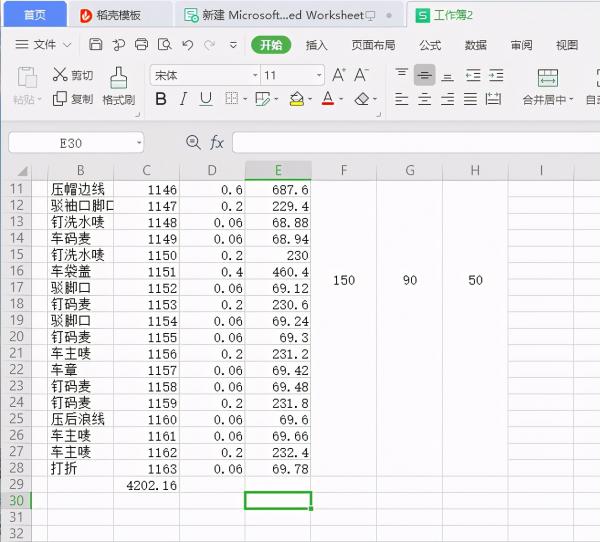Switch to 新建 Microsoft Worksheet document tab
The width and height of the screenshot is (600, 542).
pyautogui.click(x=289, y=15)
